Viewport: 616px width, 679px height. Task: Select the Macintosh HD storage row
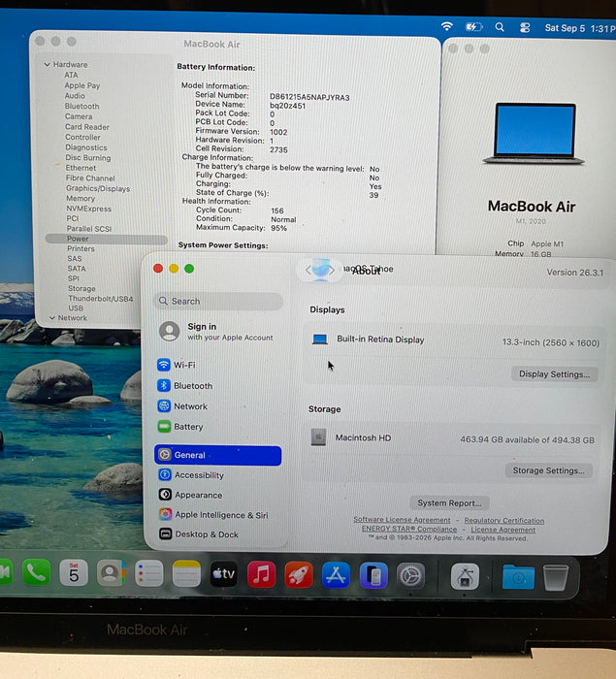(x=452, y=438)
